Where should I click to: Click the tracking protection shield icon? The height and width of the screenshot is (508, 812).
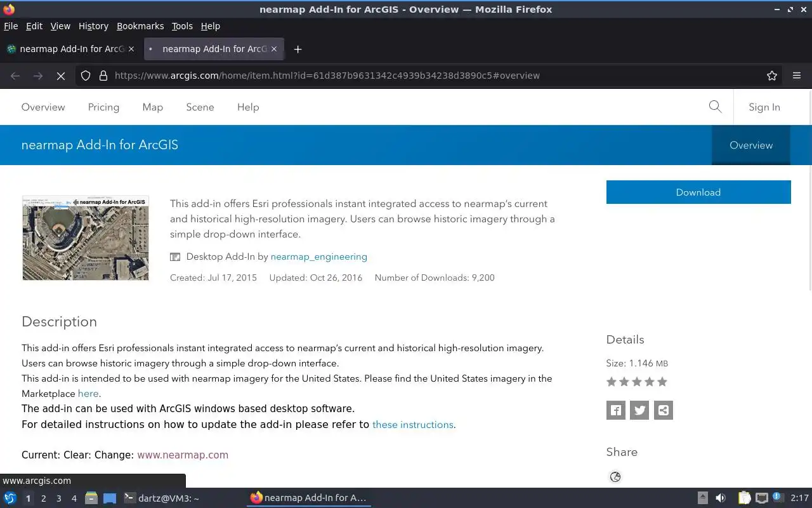coord(86,76)
